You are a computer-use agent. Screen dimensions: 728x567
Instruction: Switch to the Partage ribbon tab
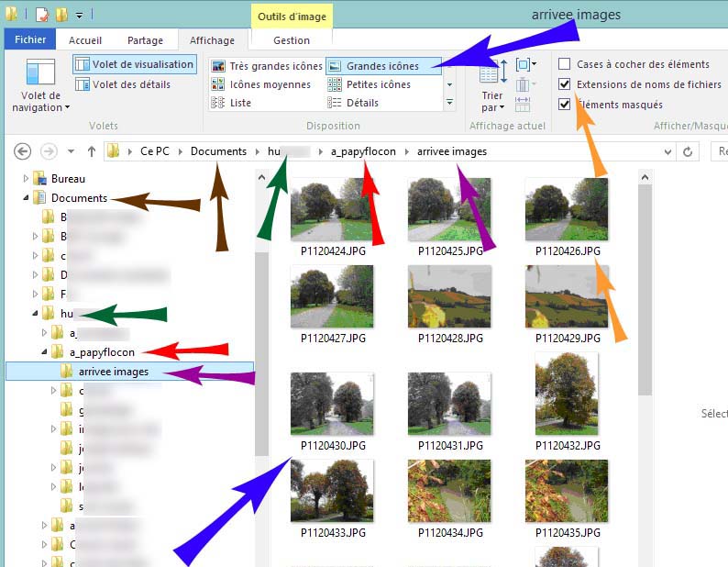click(x=145, y=40)
